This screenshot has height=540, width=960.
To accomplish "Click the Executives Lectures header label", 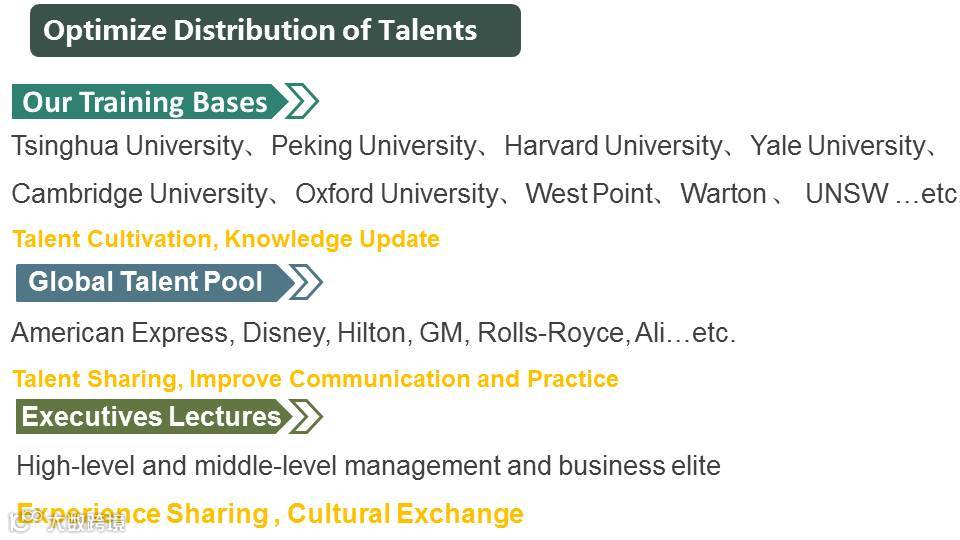I will pos(151,417).
